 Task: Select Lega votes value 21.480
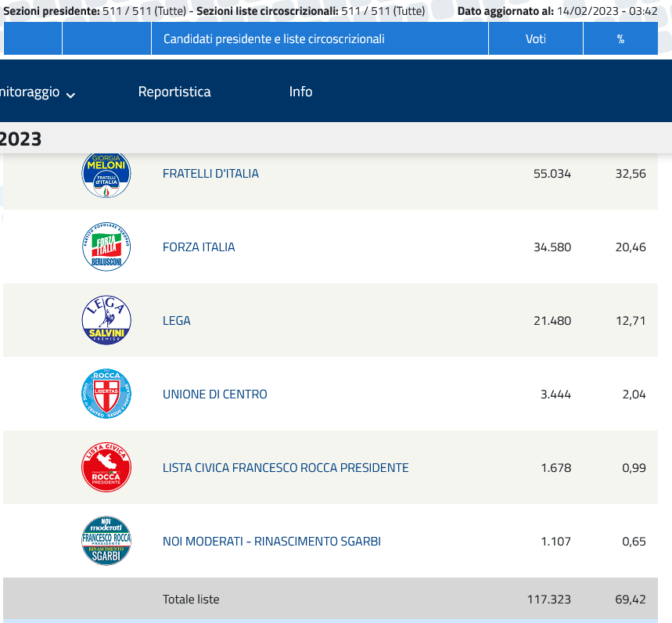(x=552, y=321)
